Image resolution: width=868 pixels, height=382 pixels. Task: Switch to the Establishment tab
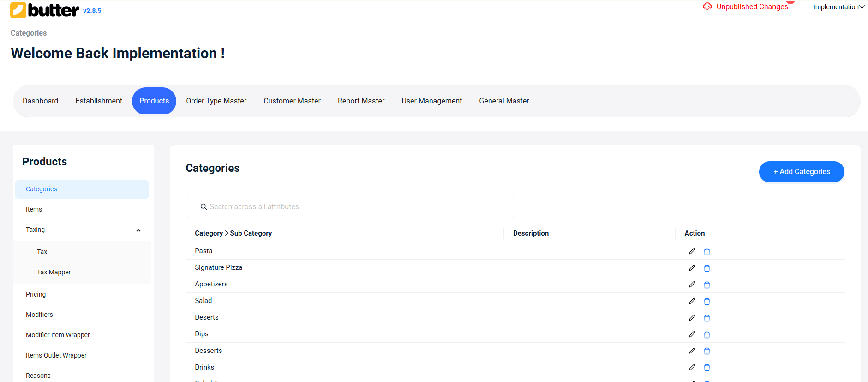99,101
